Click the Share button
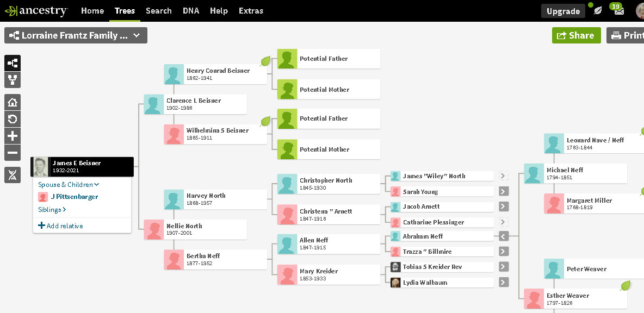 576,35
